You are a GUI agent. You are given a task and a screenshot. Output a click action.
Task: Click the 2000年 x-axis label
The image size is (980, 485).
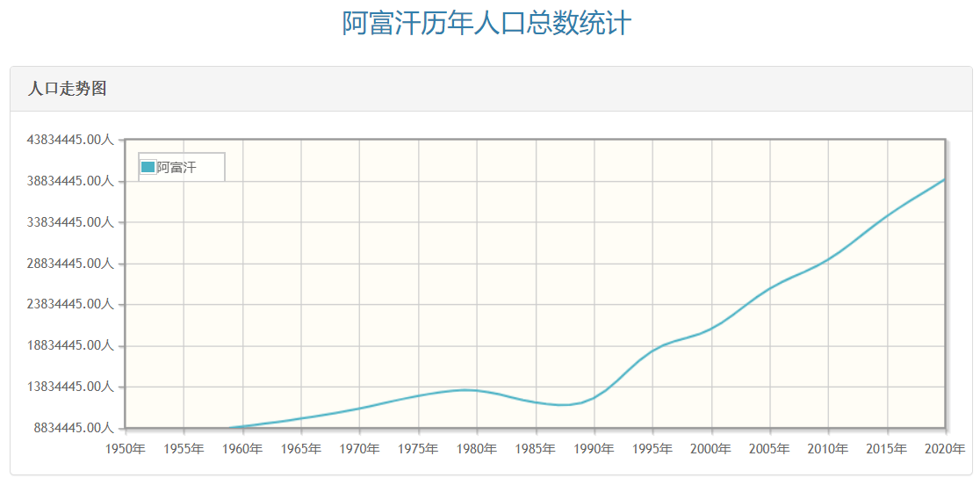pyautogui.click(x=711, y=449)
